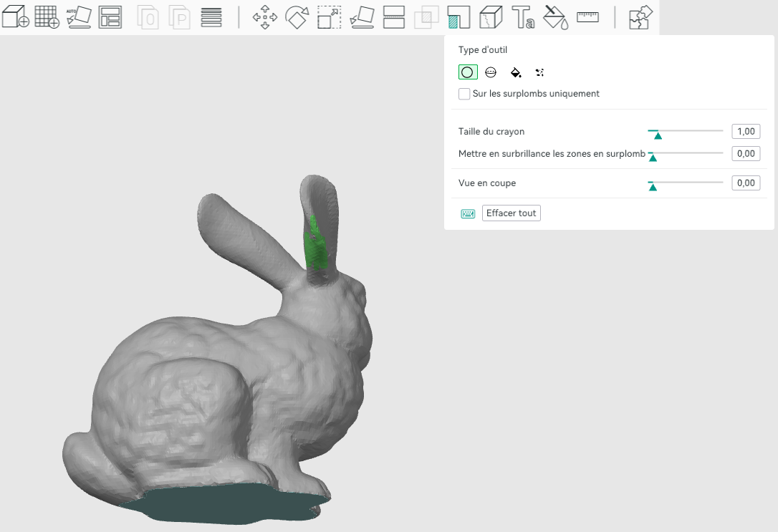The height and width of the screenshot is (532, 778).
Task: Click the Add cube model icon
Action: point(15,17)
